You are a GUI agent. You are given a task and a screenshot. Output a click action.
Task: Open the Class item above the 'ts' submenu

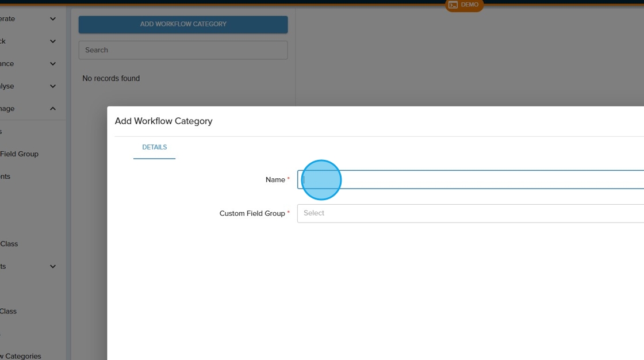(x=9, y=244)
